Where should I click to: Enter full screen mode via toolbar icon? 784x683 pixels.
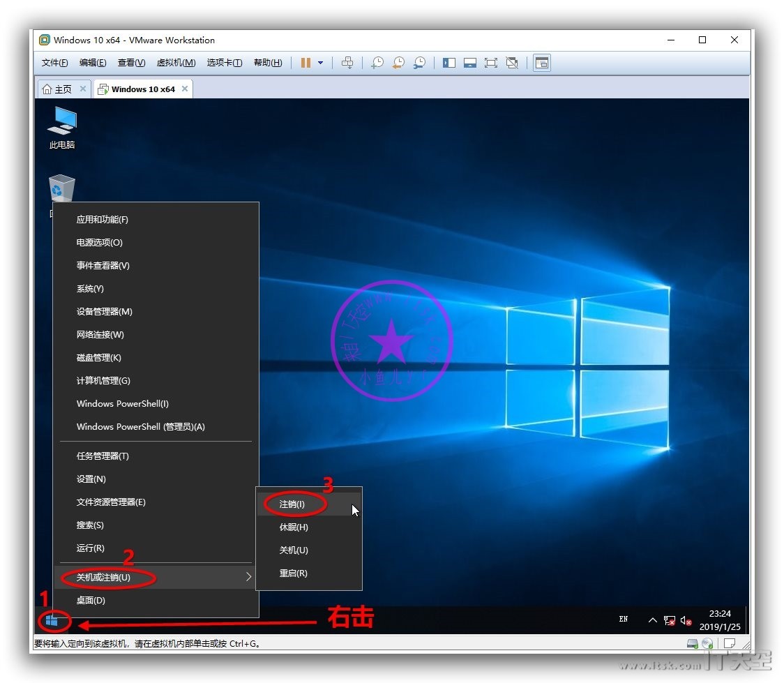pyautogui.click(x=491, y=63)
